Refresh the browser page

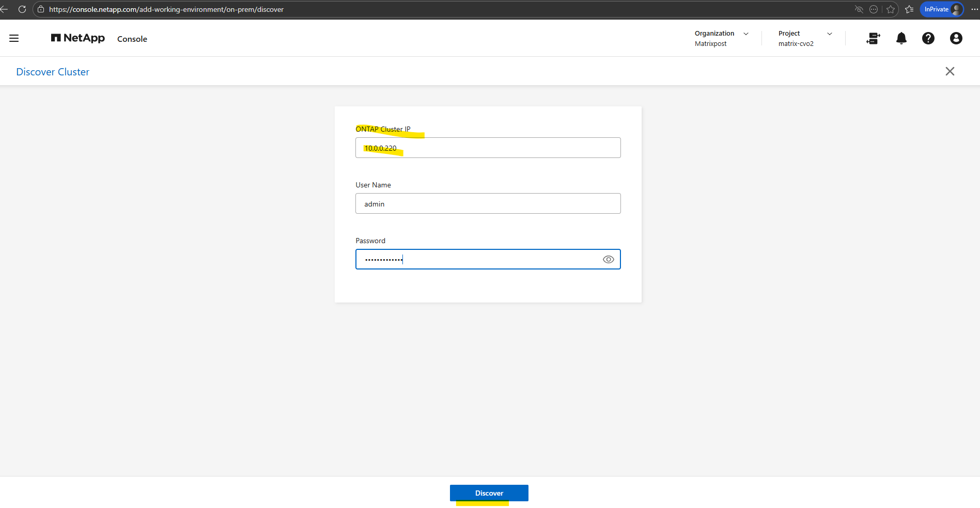tap(22, 9)
